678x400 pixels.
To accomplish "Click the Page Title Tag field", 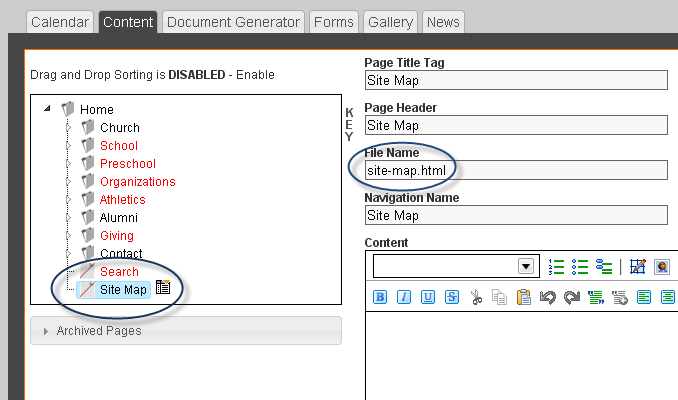I will (516, 80).
